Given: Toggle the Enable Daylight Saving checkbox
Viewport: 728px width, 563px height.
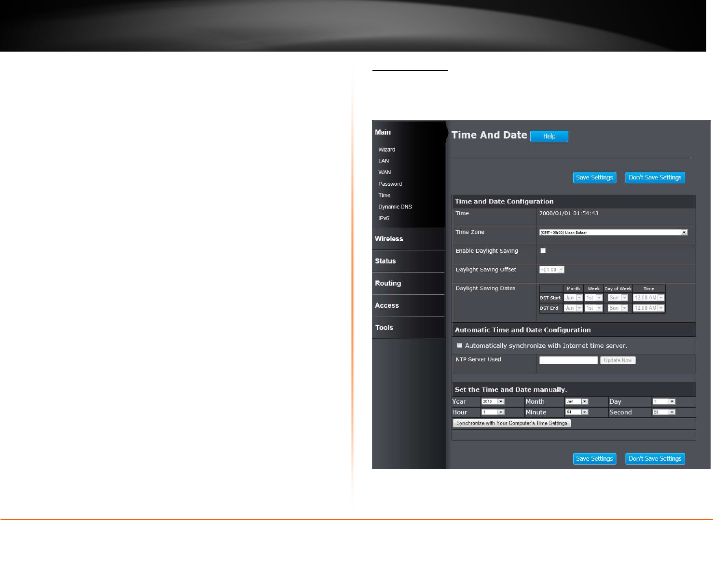Looking at the screenshot, I should [x=543, y=251].
